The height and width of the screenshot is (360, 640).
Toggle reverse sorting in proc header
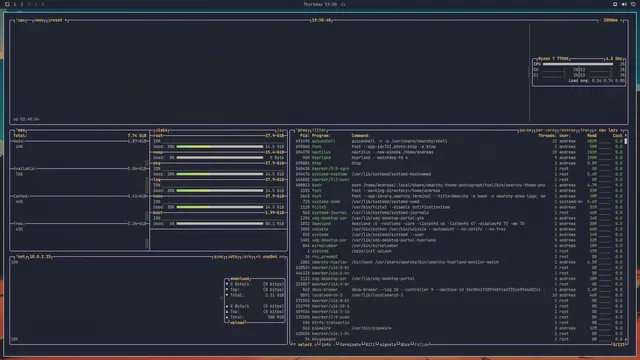(567, 130)
